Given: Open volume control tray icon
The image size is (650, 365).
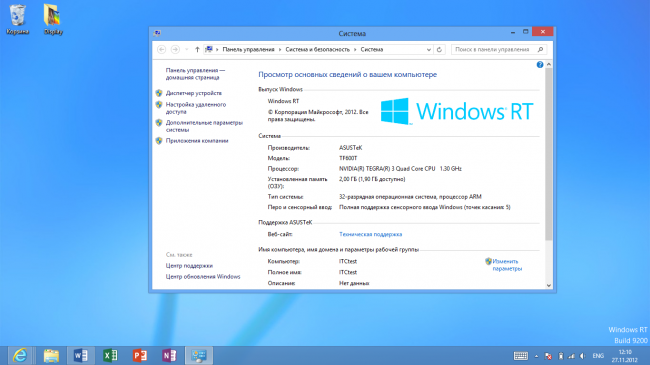Looking at the screenshot, I should (x=582, y=356).
